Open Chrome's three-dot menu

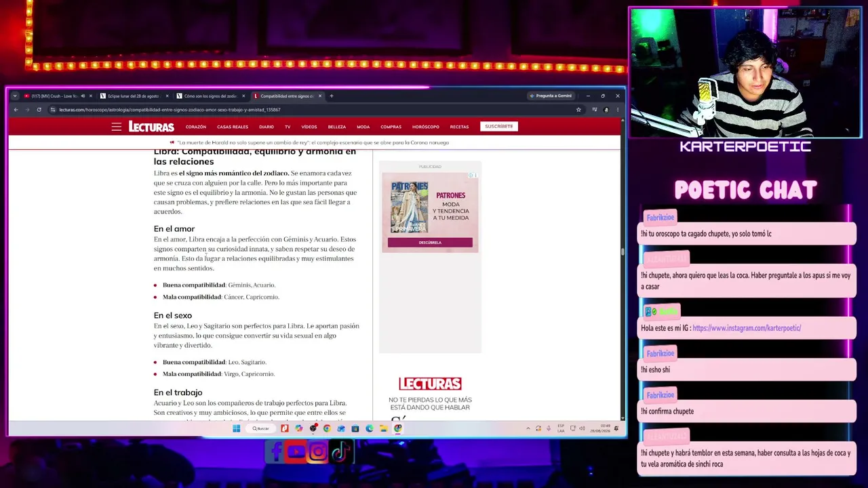click(617, 110)
